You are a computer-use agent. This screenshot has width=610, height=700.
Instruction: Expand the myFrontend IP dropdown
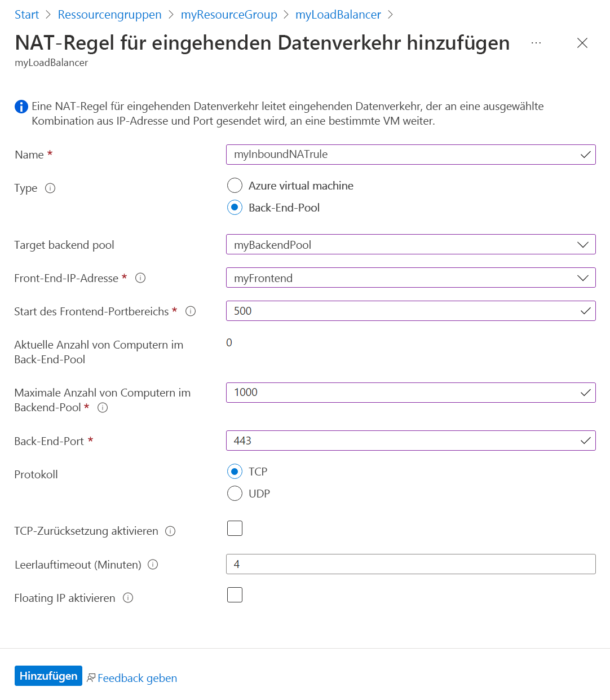[584, 278]
